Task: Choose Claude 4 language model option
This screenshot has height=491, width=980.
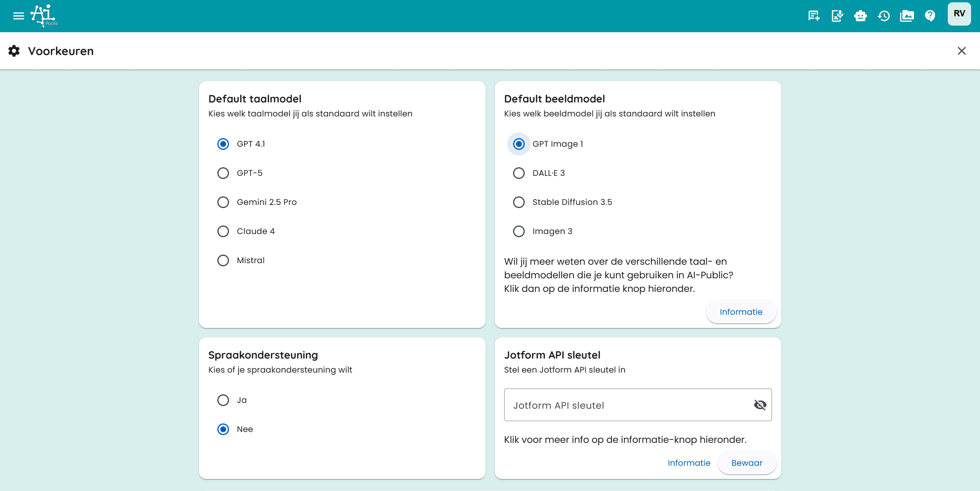Action: click(223, 231)
